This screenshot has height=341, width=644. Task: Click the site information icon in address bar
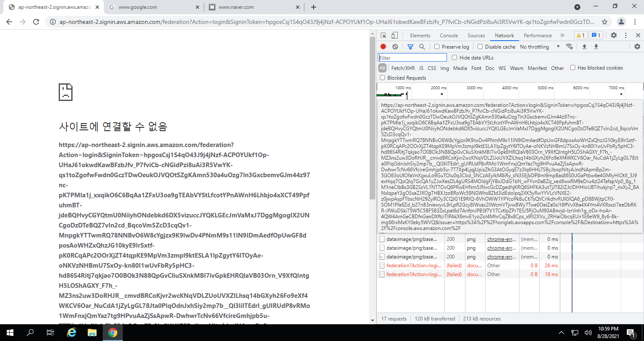click(x=53, y=22)
